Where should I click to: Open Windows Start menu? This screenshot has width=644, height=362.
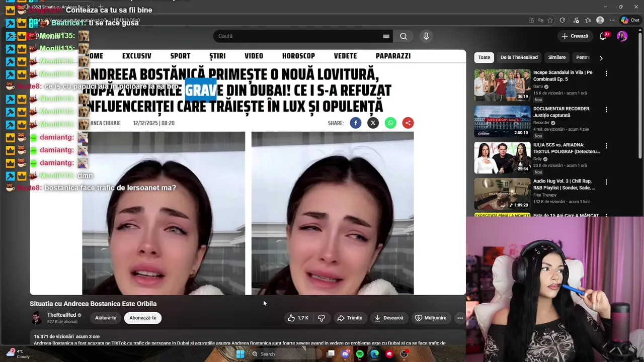point(240,354)
